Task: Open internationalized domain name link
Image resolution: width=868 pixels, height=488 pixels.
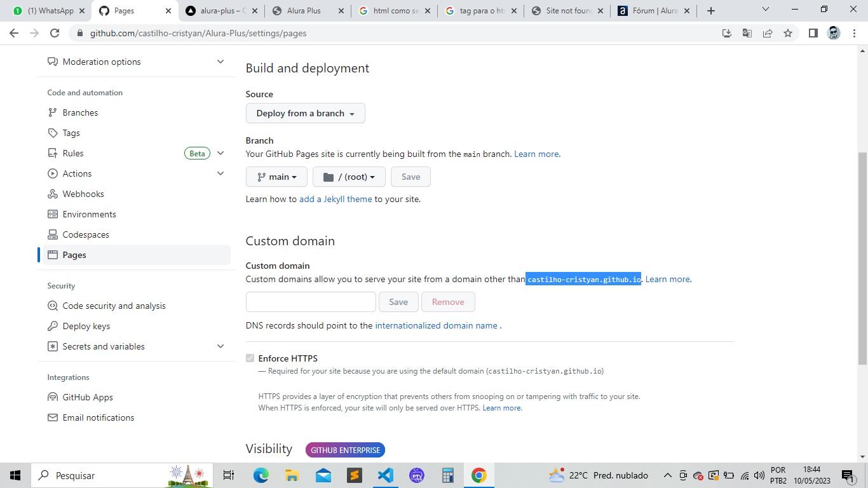Action: pos(436,325)
